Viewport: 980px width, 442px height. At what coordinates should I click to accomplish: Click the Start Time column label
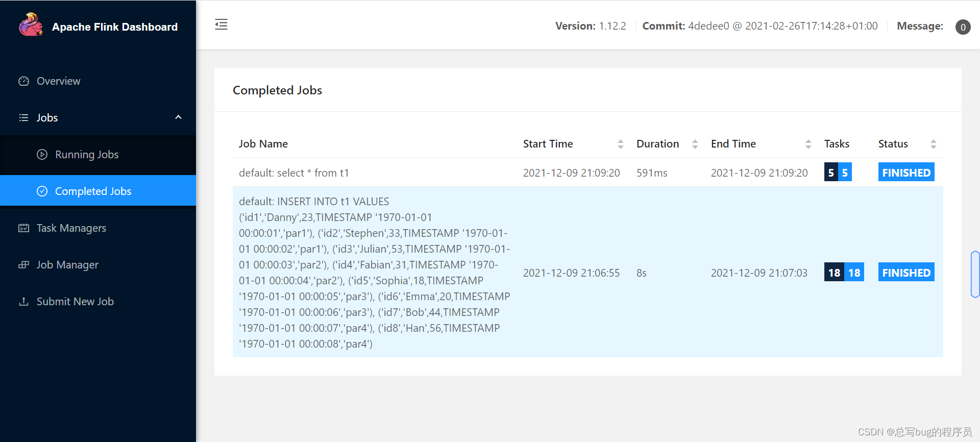coord(548,144)
